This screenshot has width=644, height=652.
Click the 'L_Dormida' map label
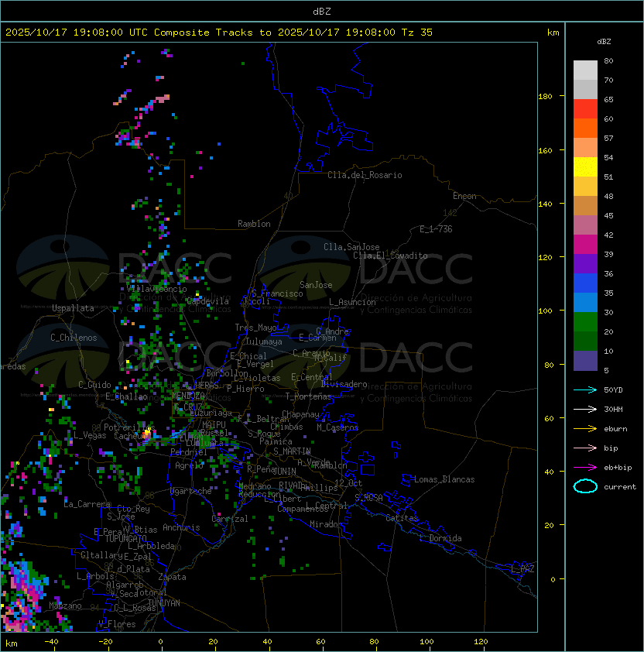click(x=440, y=538)
